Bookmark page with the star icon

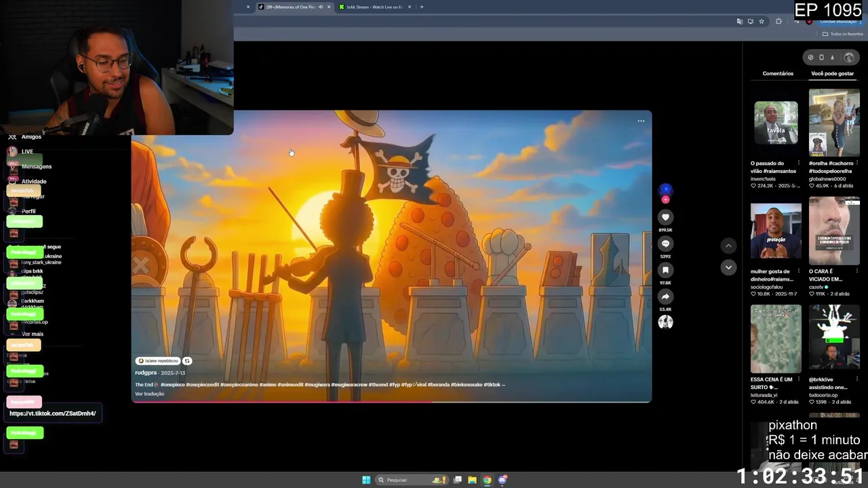(x=762, y=21)
